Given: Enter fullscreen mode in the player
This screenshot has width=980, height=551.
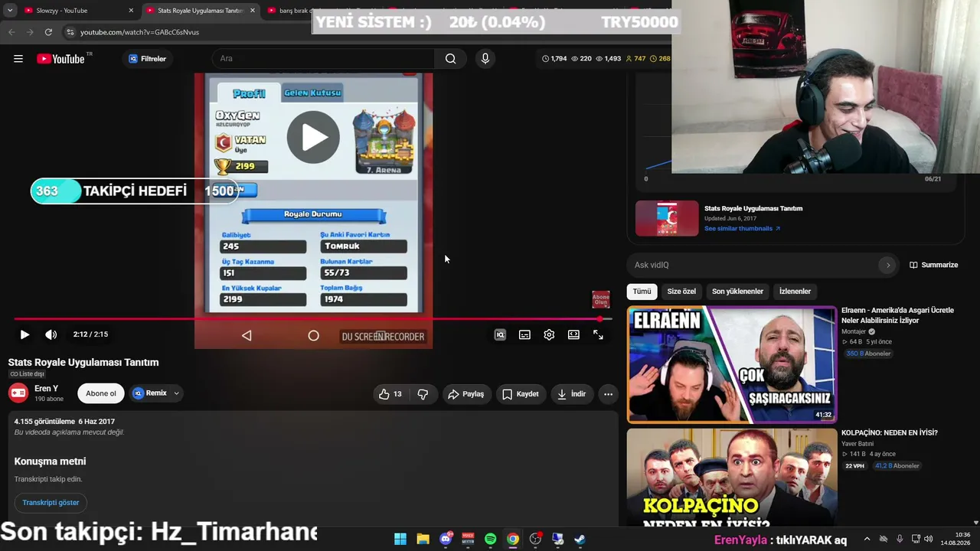Looking at the screenshot, I should click(598, 334).
